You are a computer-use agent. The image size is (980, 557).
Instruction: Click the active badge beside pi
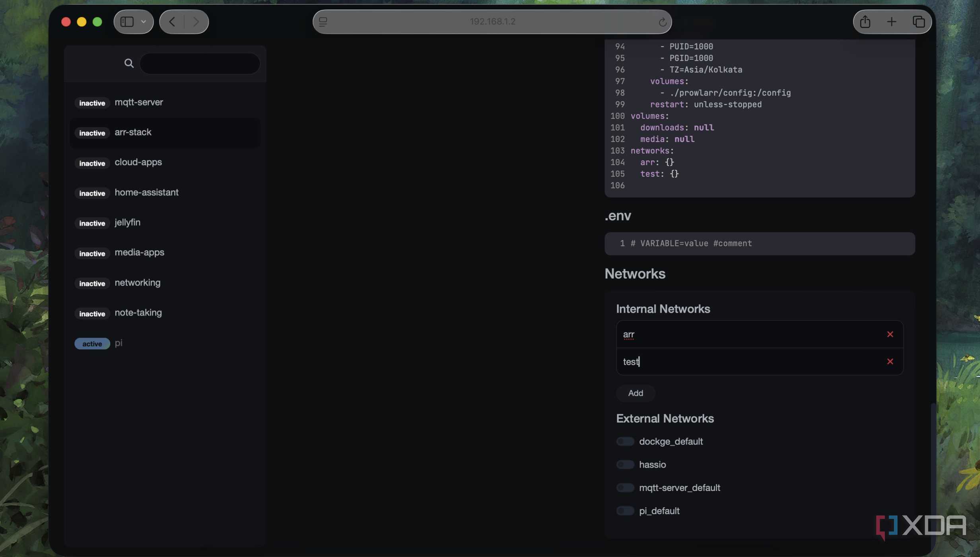click(x=92, y=344)
